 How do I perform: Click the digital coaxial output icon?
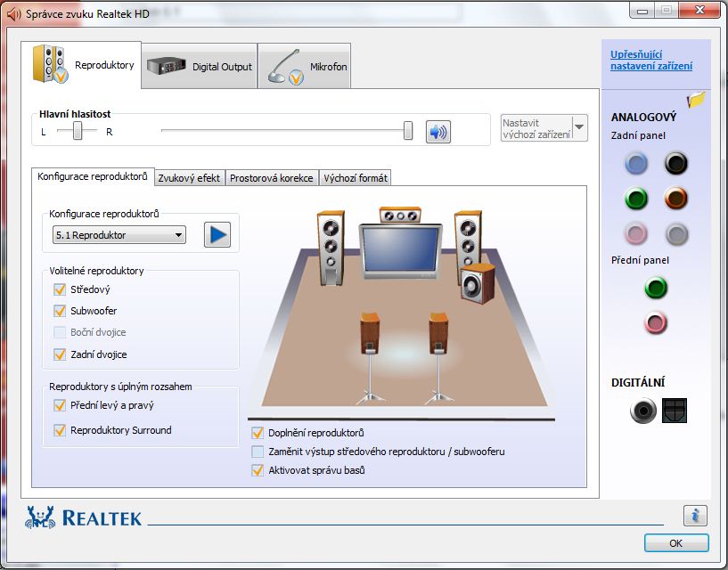pos(642,411)
